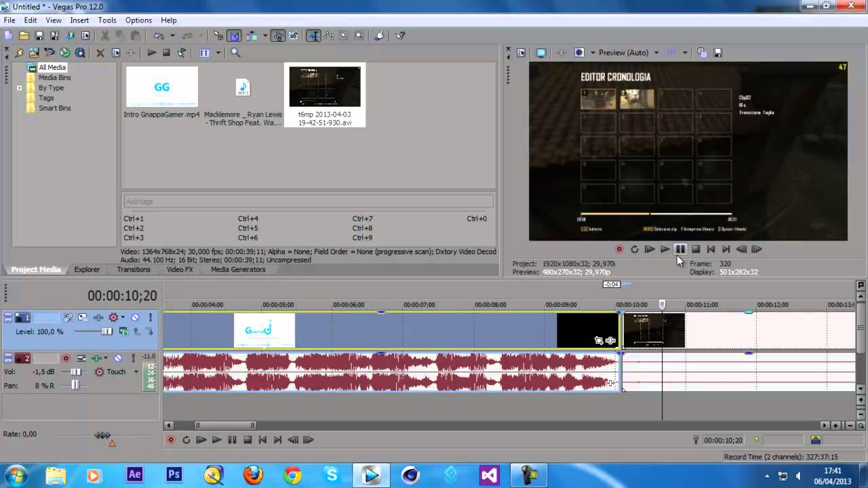Expand the track 1 automation settings dropdown arrow
The width and height of the screenshot is (868, 488).
click(123, 317)
